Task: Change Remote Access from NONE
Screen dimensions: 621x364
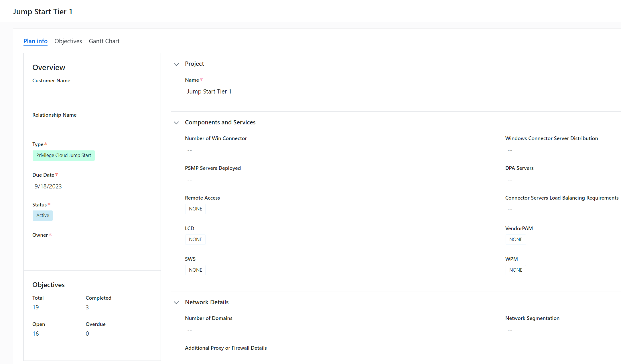Action: 195,209
